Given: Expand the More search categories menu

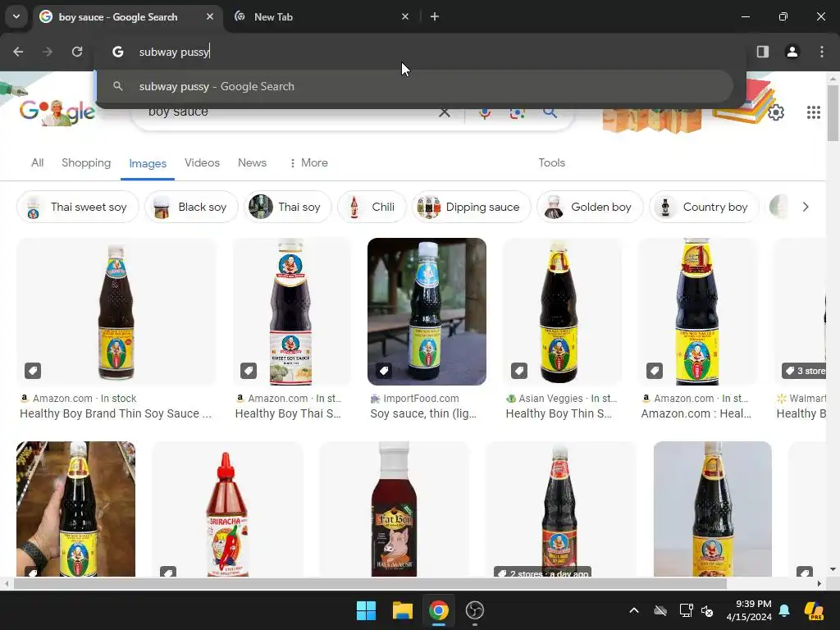Looking at the screenshot, I should pos(308,162).
